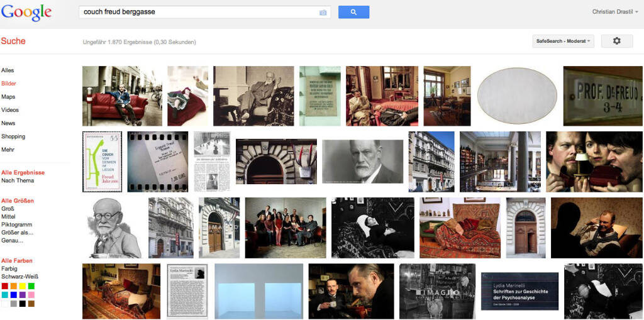644x320 pixels.
Task: Expand the Mehr search categories
Action: (x=8, y=150)
